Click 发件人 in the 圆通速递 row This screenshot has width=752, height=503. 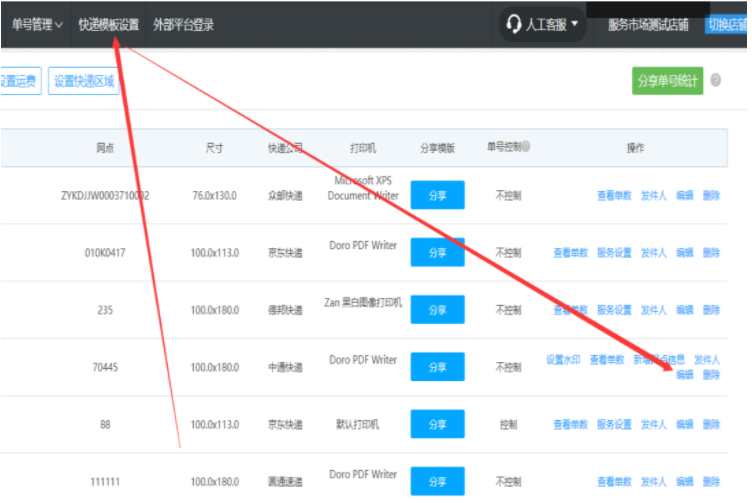click(x=653, y=481)
